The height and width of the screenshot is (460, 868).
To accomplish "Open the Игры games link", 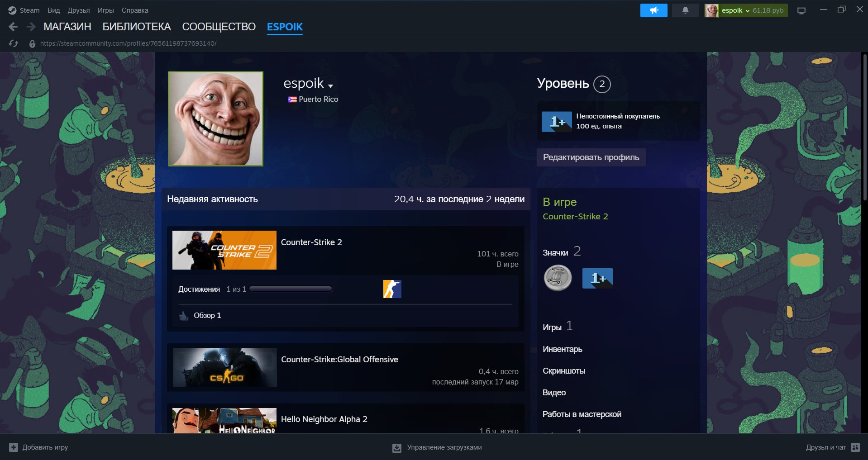I will (x=552, y=327).
